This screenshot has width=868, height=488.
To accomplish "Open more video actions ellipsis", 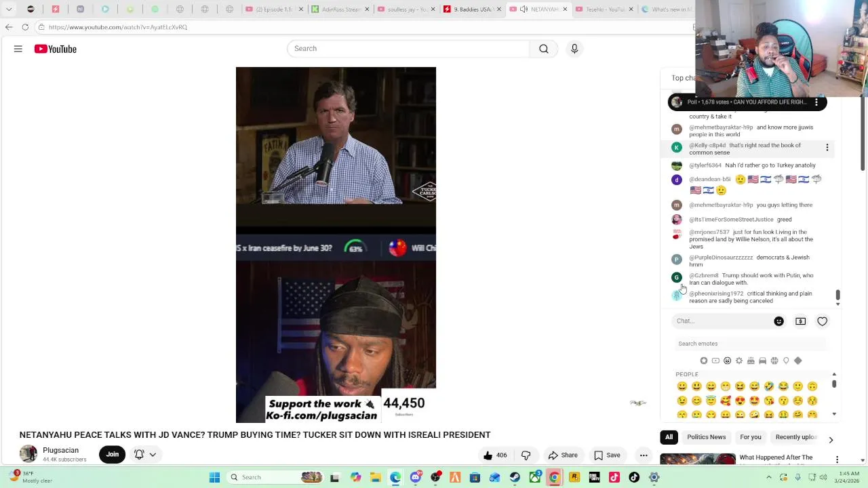I will coord(644,455).
